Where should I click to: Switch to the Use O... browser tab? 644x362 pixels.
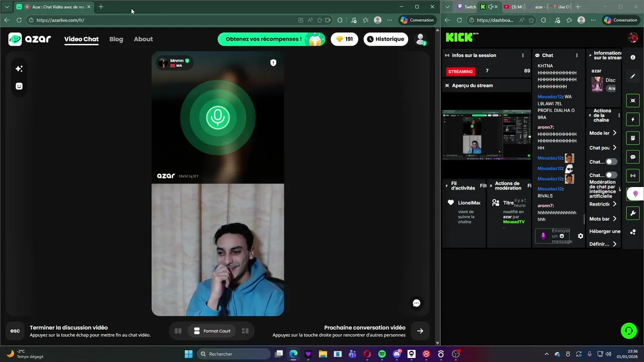(x=560, y=7)
